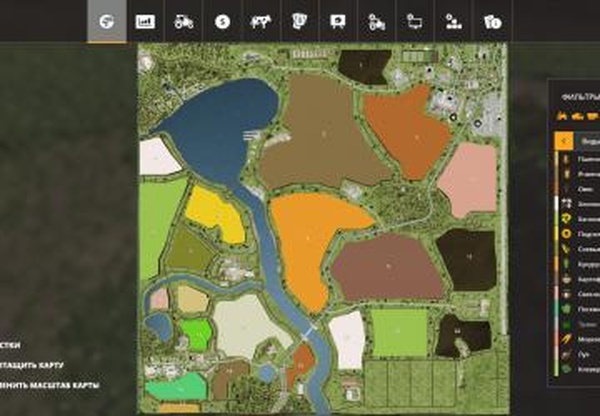Viewport: 600px width, 416px height.
Task: Toggle the Пшеница wheat filter
Action: coord(578,159)
